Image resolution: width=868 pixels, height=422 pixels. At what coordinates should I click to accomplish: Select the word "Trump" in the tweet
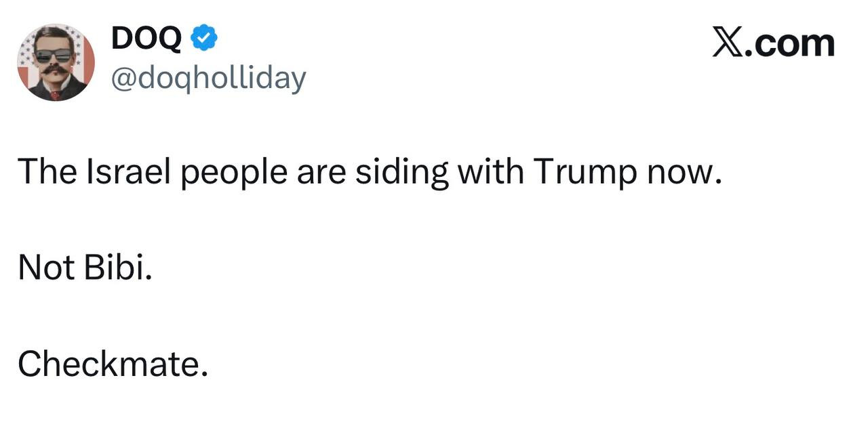pyautogui.click(x=585, y=173)
